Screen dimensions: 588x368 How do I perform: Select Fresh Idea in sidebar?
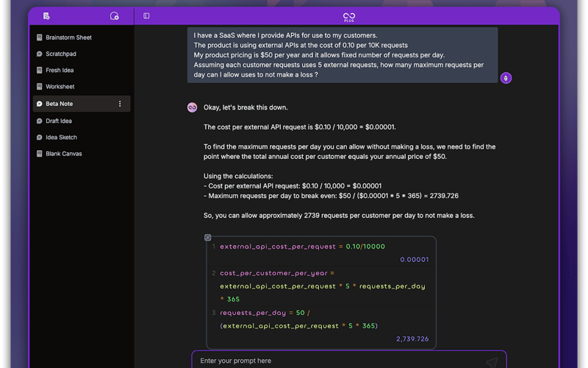(x=82, y=70)
